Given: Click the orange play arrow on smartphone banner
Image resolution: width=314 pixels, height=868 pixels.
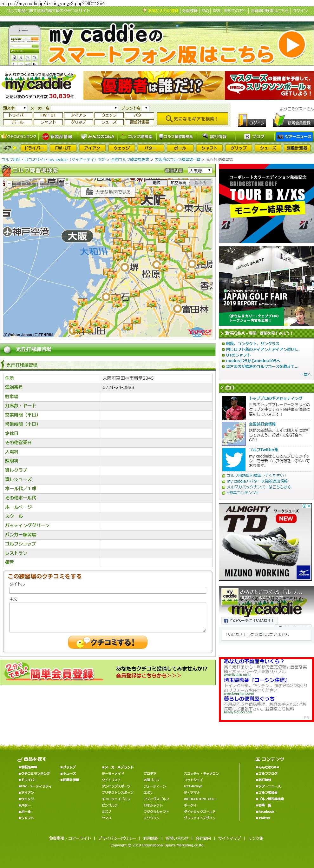Looking at the screenshot, I should coord(291,44).
